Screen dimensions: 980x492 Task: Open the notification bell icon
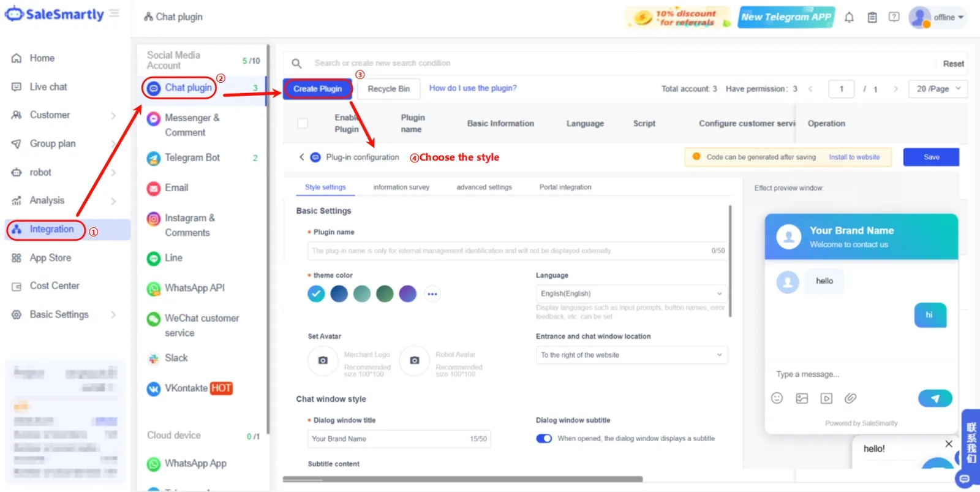pyautogui.click(x=849, y=17)
